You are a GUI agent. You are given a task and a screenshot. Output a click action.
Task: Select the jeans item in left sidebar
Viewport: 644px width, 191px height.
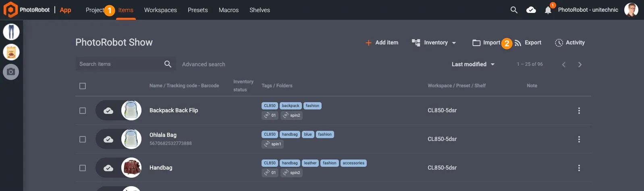coord(11,32)
